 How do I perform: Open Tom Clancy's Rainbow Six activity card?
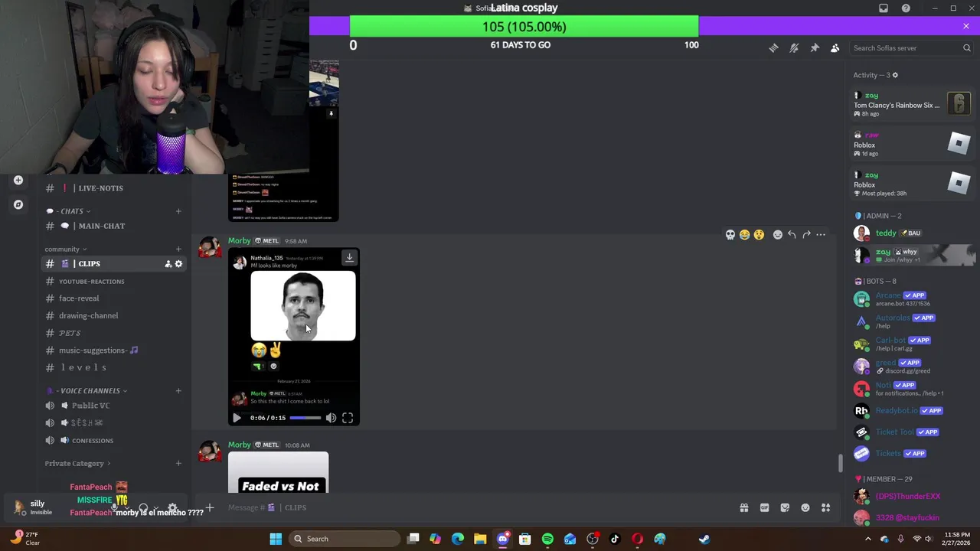click(x=913, y=105)
